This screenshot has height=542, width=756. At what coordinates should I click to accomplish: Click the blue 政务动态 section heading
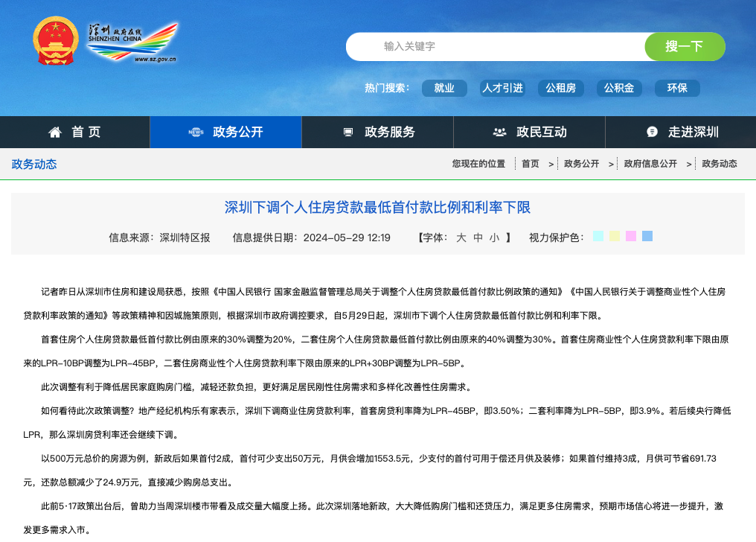[x=34, y=165]
